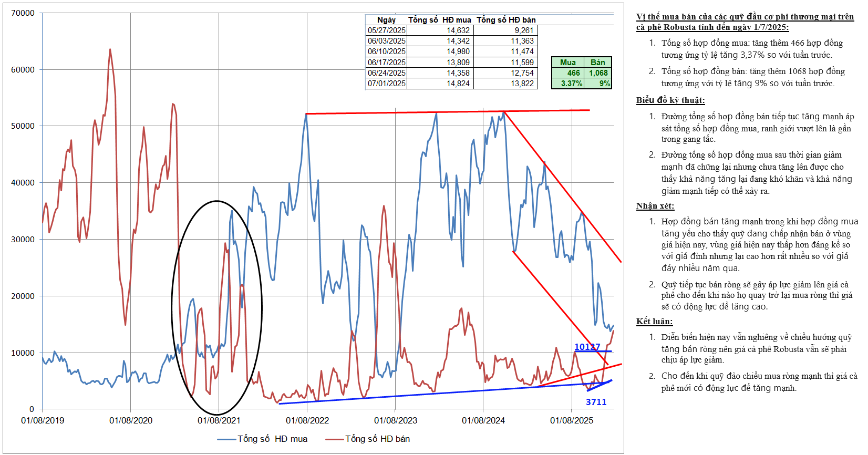Click the blue 10127 annotation label
This screenshot has height=455, width=868.
click(x=587, y=347)
